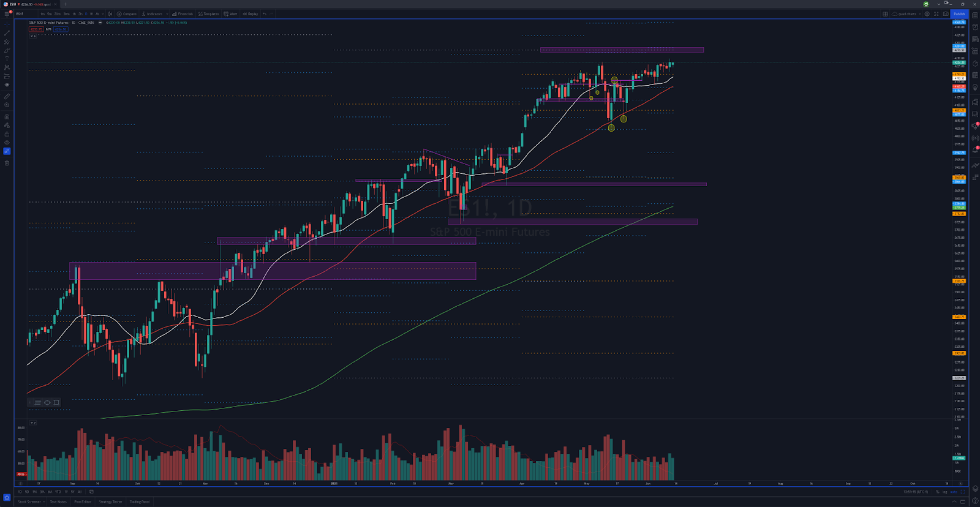980x507 pixels.
Task: Switch to the Pine Editor tab
Action: (83, 501)
